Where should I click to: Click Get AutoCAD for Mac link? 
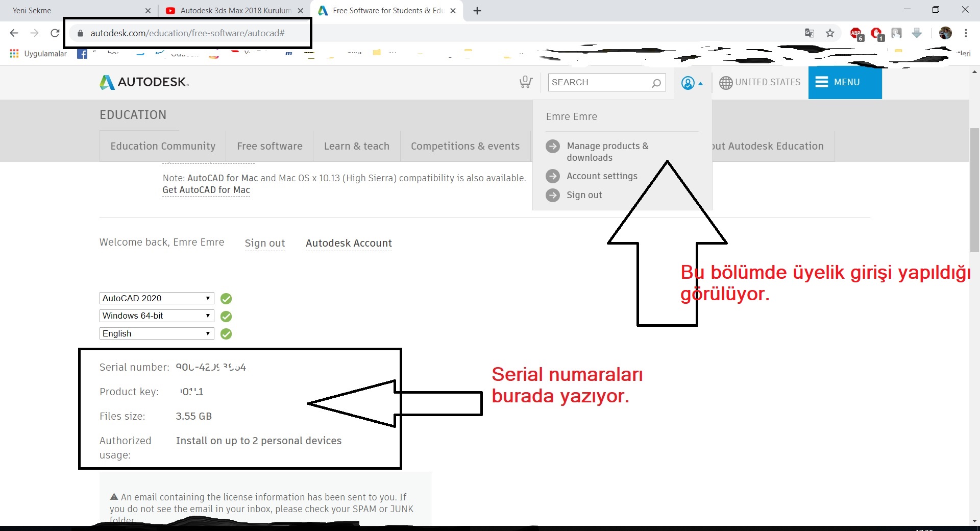coord(206,190)
